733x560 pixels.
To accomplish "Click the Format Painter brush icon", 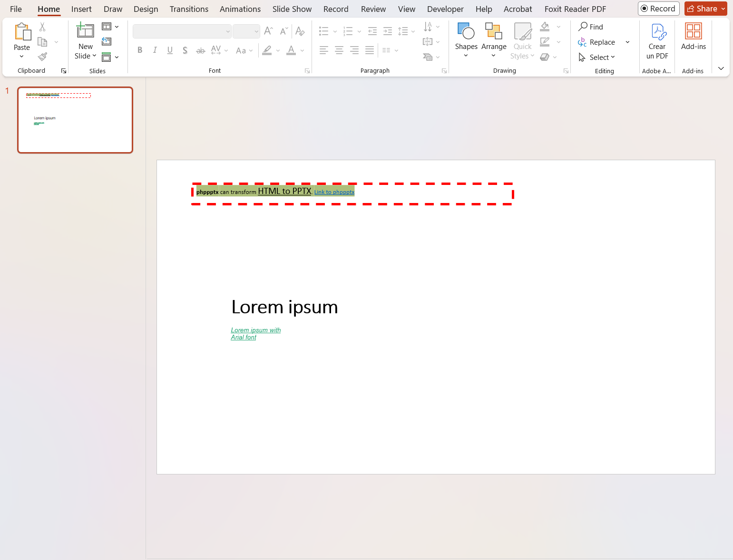I will coord(43,57).
